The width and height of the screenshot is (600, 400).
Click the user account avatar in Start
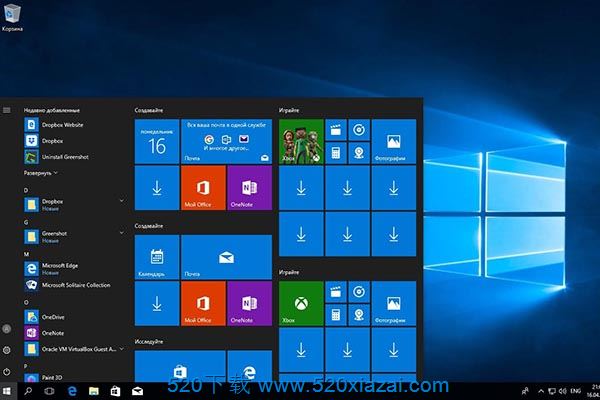coord(7,328)
